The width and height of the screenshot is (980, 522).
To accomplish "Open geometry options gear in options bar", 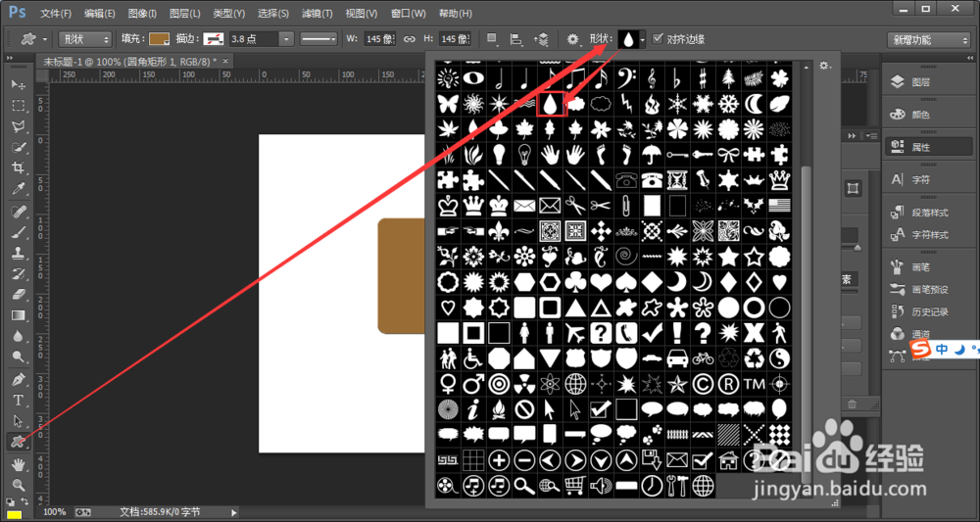I will click(x=572, y=39).
